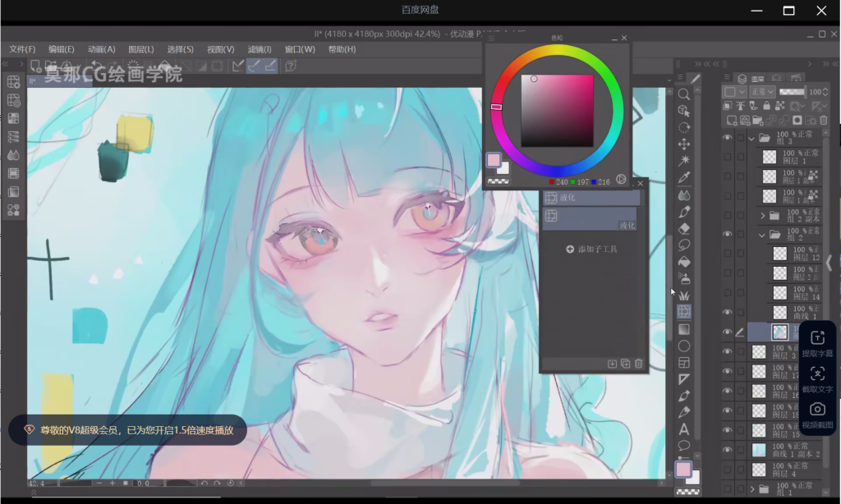Open the layer blending mode dropdown
The image size is (841, 504).
pyautogui.click(x=761, y=92)
